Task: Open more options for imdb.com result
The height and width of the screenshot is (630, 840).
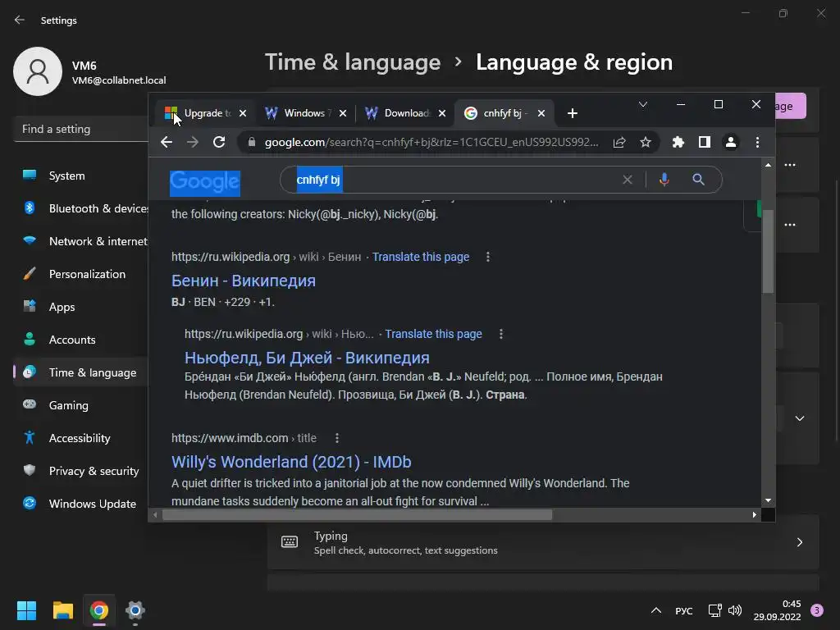Action: point(337,438)
